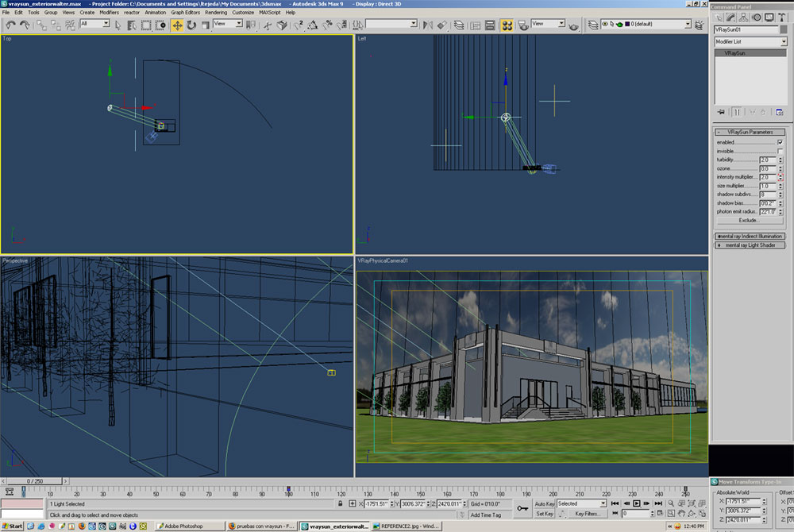This screenshot has height=532, width=794.
Task: Open the Rendering menu
Action: [x=216, y=12]
